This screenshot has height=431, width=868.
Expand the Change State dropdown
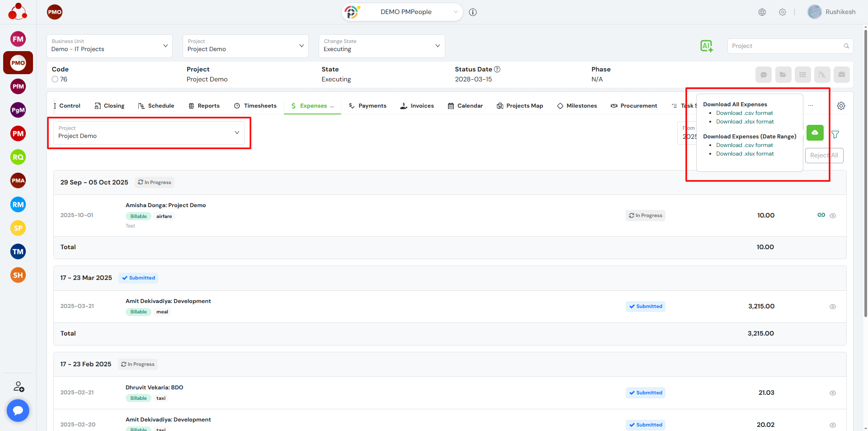[x=382, y=46]
